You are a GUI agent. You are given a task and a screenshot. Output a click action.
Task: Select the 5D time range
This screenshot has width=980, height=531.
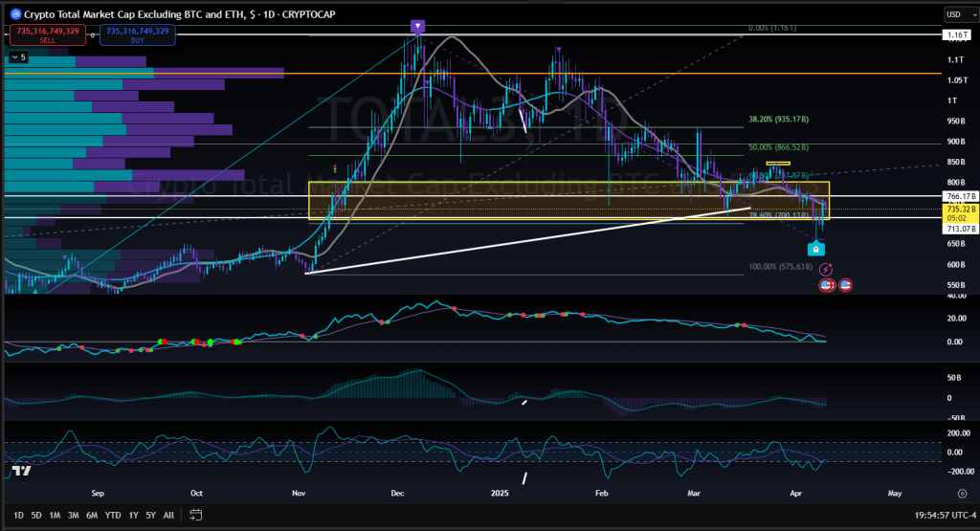36,515
